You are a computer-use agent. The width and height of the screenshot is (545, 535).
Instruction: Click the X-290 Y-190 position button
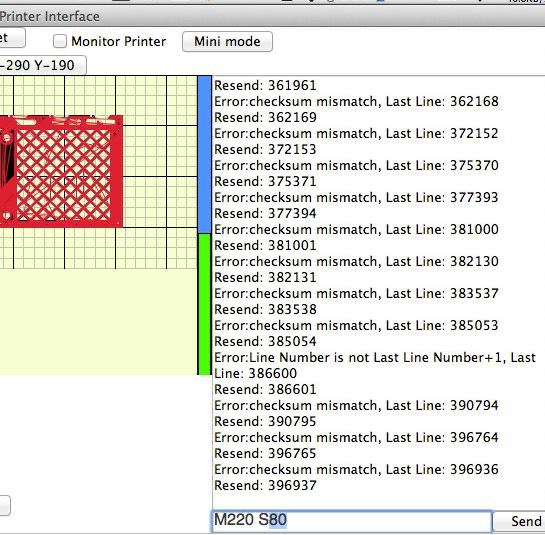(43, 65)
